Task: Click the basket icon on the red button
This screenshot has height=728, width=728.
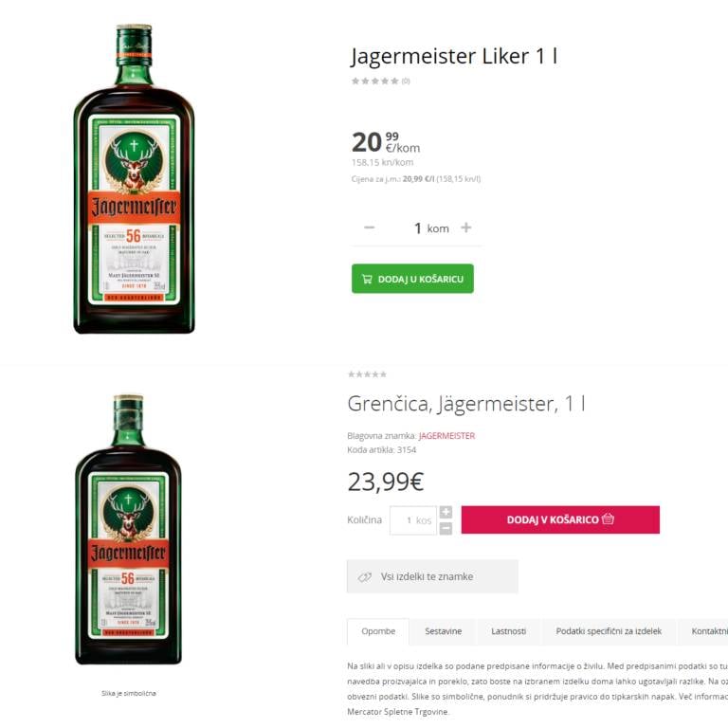Action: [x=609, y=519]
